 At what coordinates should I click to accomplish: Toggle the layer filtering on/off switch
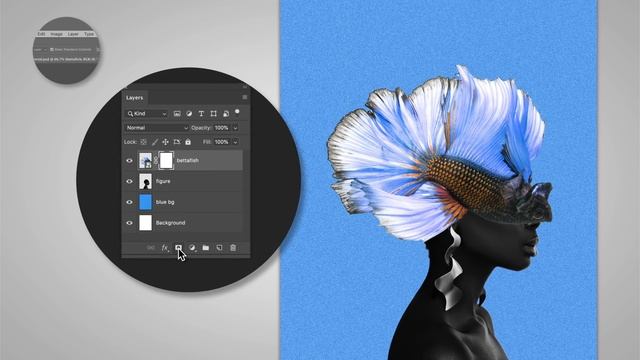(237, 112)
